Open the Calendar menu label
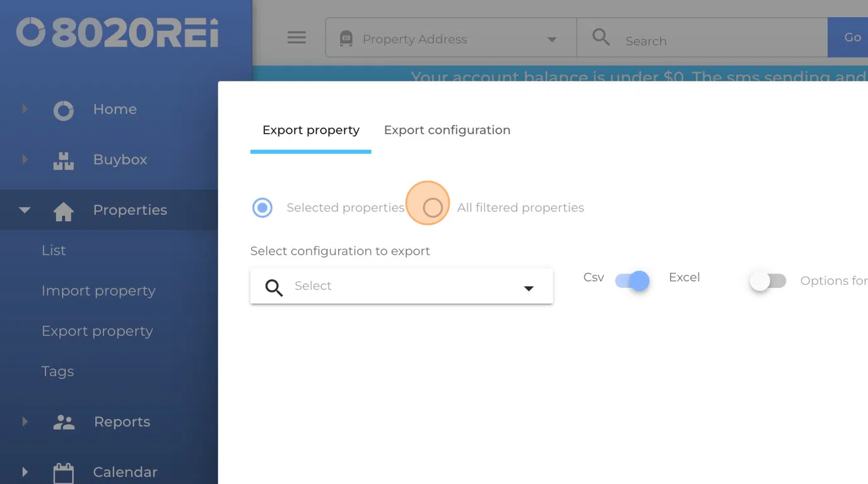 (125, 472)
